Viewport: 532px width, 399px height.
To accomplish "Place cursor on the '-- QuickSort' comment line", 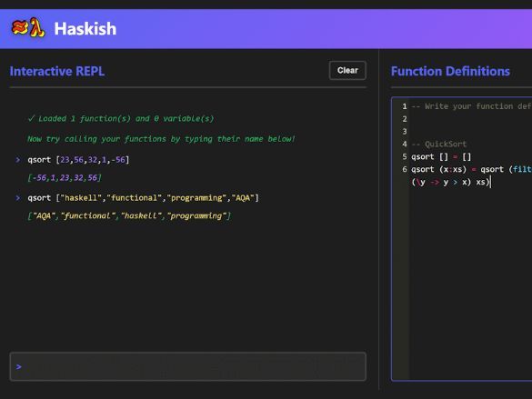I will coord(439,145).
